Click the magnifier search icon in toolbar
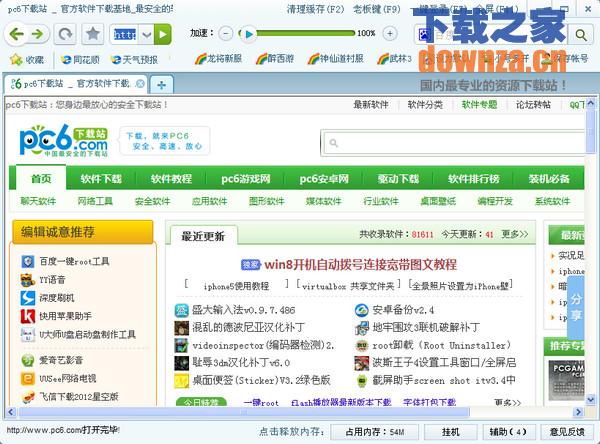Image resolution: width=600 pixels, height=444 pixels. 581,35
